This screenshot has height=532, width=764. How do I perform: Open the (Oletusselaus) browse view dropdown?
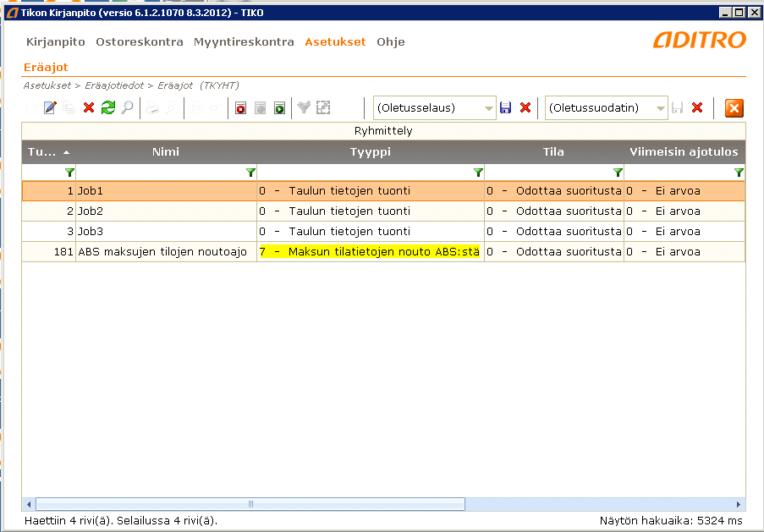[x=488, y=108]
